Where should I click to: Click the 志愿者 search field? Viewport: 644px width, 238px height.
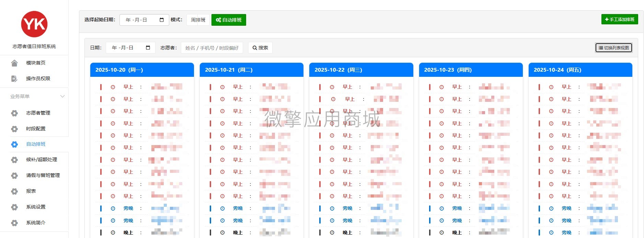212,48
